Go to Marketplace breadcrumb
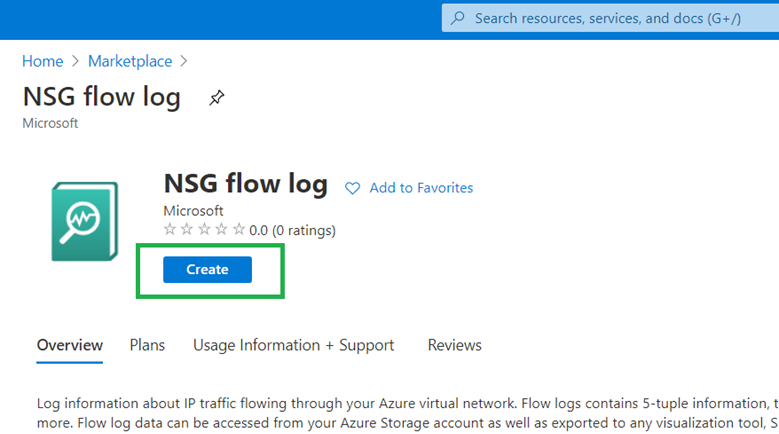 (130, 61)
